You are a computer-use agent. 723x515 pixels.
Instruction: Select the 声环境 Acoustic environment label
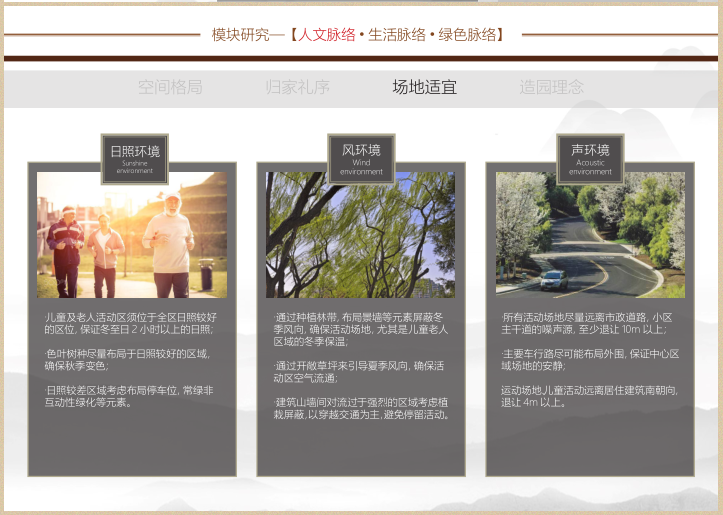pos(590,158)
